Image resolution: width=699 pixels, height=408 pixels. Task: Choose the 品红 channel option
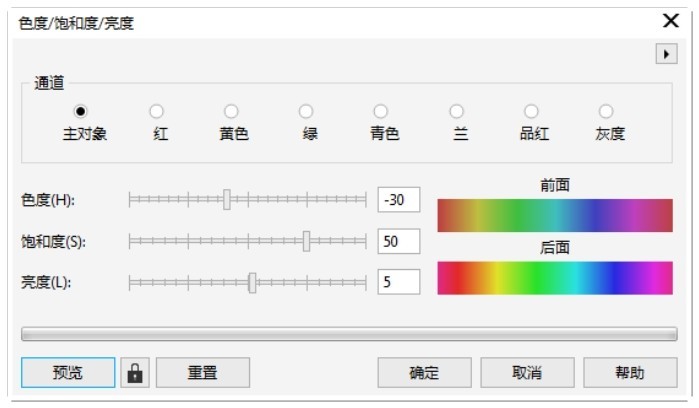pos(531,111)
